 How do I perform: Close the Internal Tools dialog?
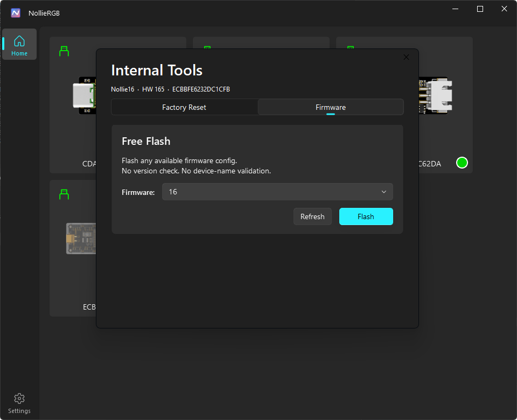(406, 58)
